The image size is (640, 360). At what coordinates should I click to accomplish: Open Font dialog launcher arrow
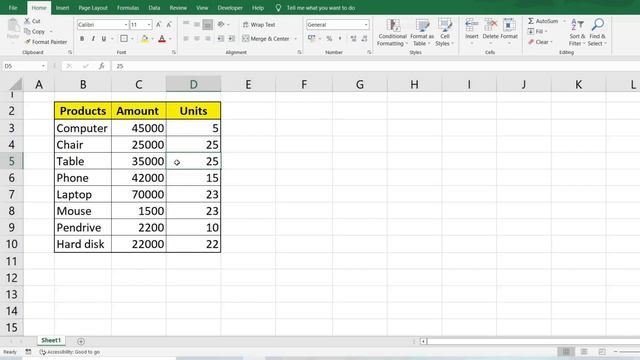point(174,53)
